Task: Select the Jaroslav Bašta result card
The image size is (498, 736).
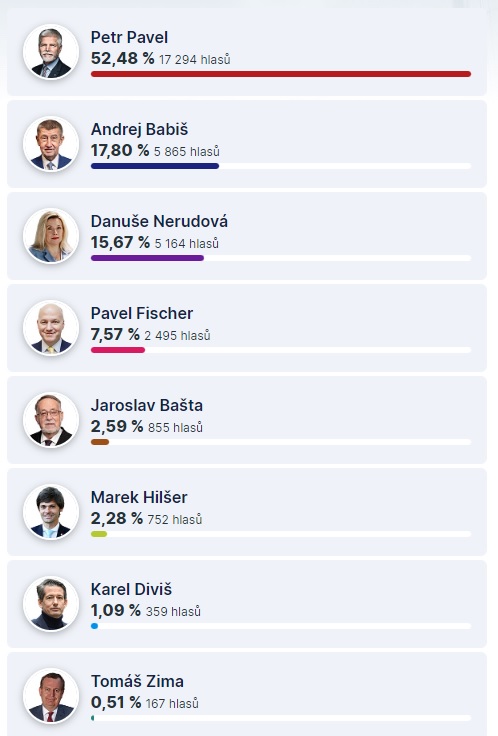Action: 247,420
